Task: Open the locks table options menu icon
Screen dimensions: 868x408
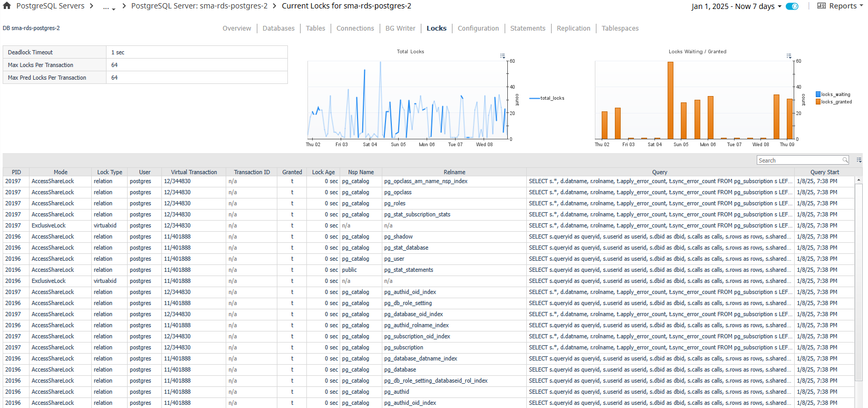Action: tap(859, 160)
